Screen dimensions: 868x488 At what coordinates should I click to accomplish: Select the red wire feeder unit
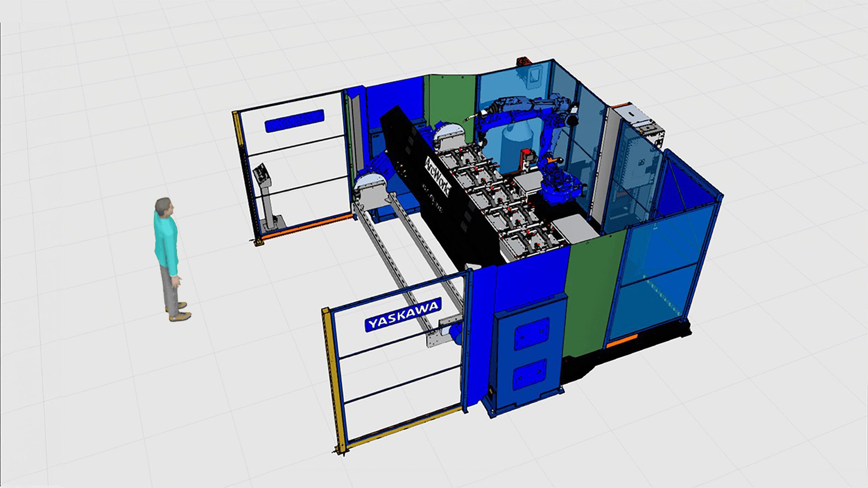(528, 155)
